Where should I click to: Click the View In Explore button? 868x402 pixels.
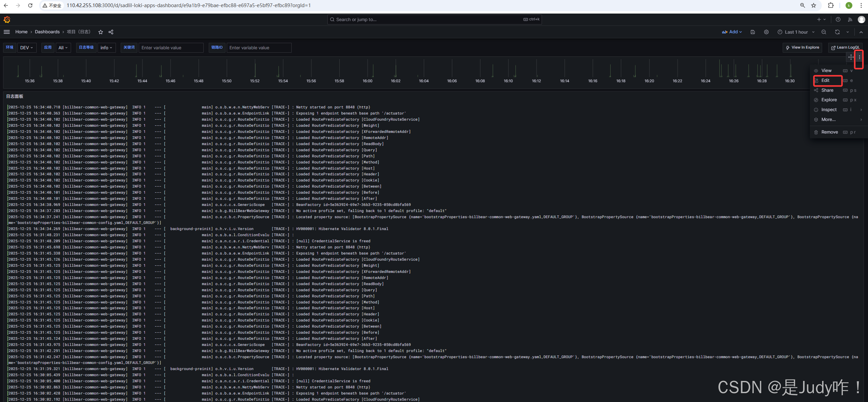point(802,48)
